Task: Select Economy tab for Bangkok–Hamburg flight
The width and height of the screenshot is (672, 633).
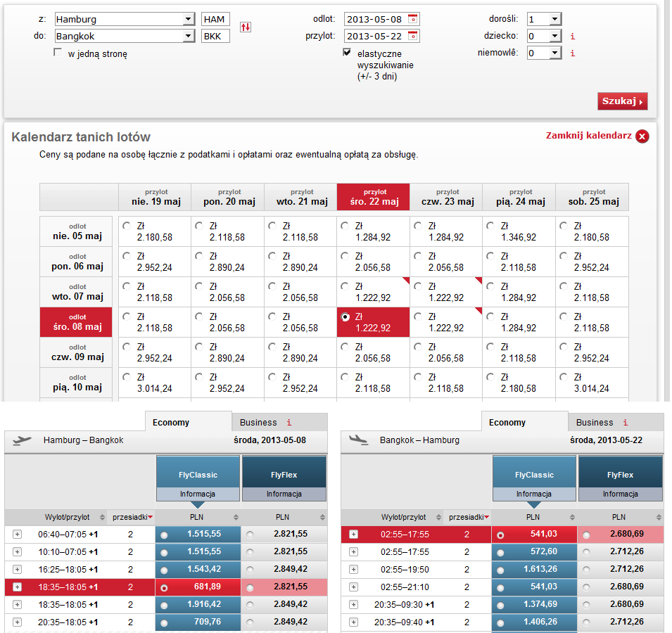Action: [507, 423]
